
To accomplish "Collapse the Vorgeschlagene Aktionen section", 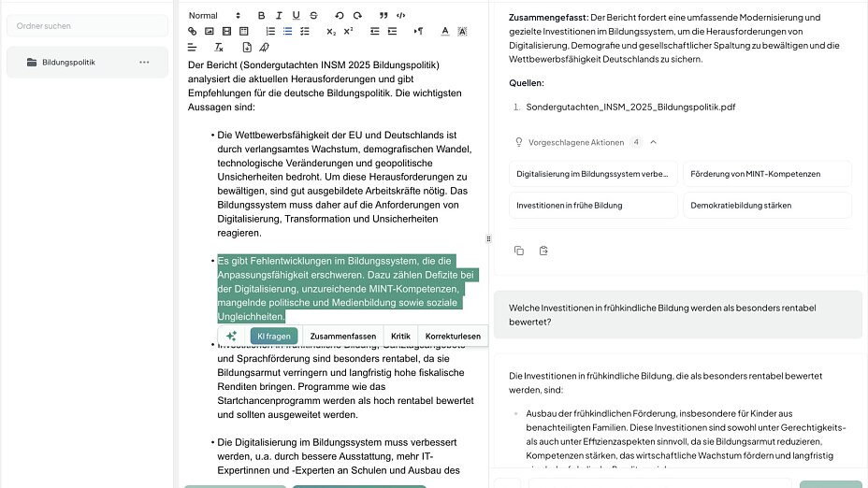I will point(653,142).
